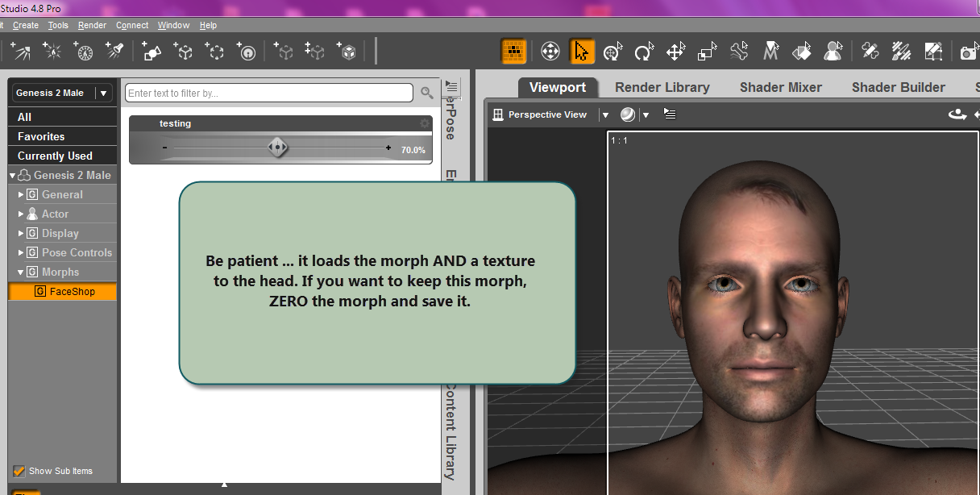Expand the General group

[x=22, y=194]
